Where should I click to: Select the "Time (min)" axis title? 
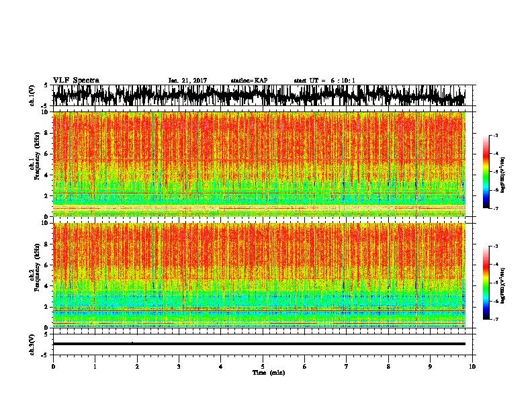(x=269, y=373)
